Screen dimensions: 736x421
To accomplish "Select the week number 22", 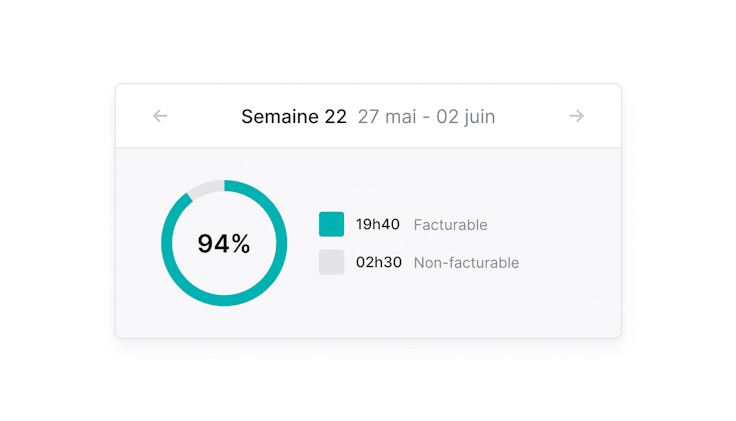I will pos(335,117).
